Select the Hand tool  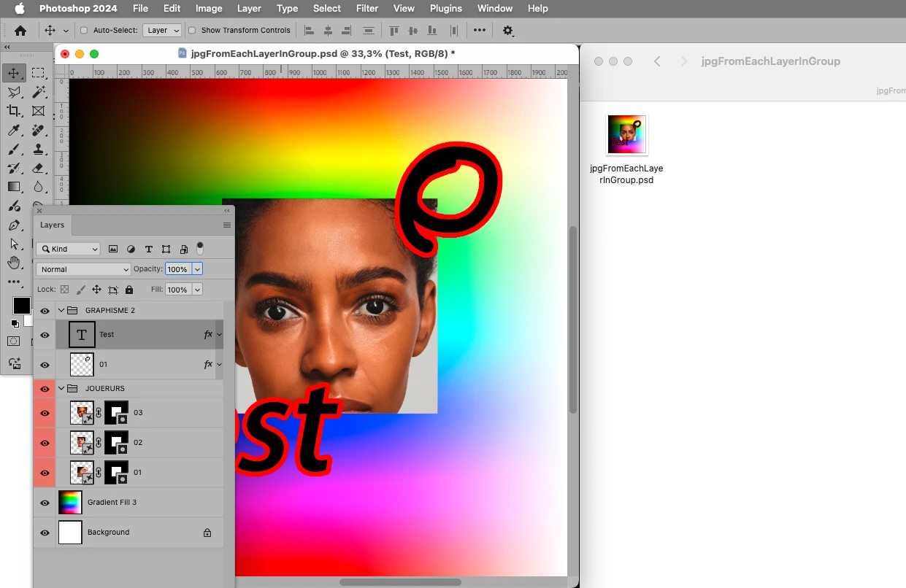click(14, 263)
